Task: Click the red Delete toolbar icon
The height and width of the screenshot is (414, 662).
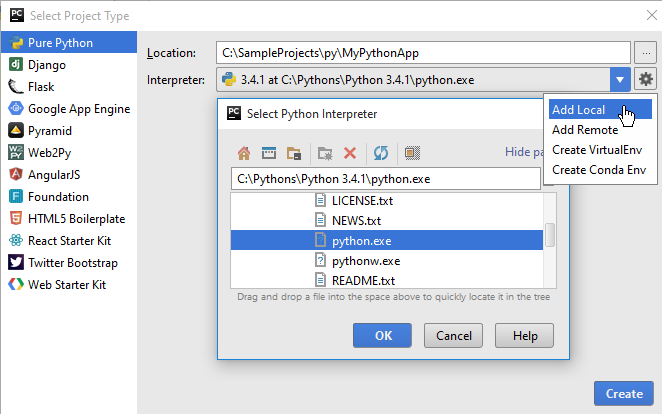Action: point(350,153)
